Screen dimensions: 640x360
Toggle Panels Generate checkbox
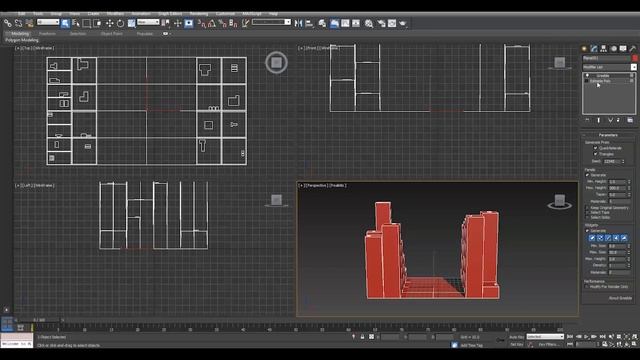(x=588, y=175)
